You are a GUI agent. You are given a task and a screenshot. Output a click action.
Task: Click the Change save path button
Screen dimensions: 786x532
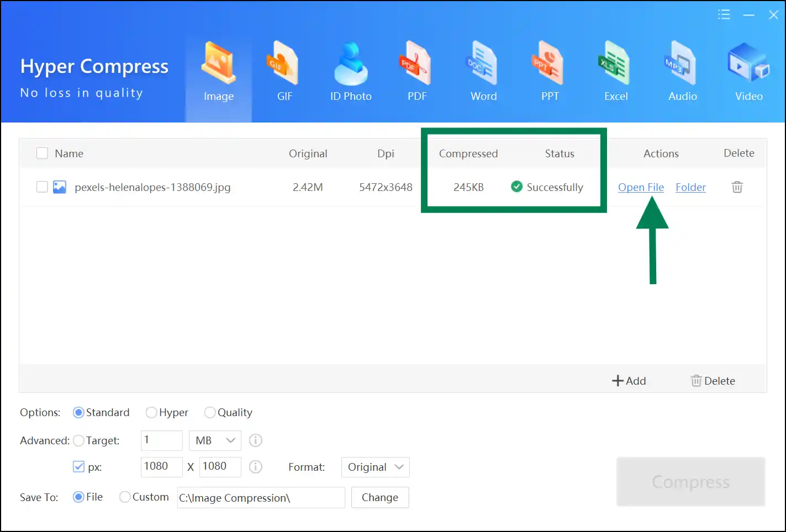click(380, 497)
